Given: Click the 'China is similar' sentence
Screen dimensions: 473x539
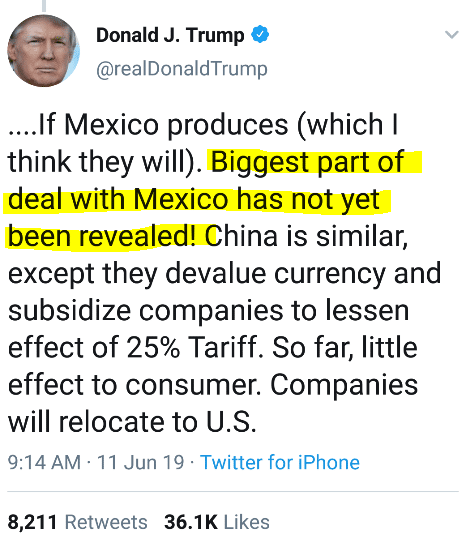Looking at the screenshot, I should 306,236.
